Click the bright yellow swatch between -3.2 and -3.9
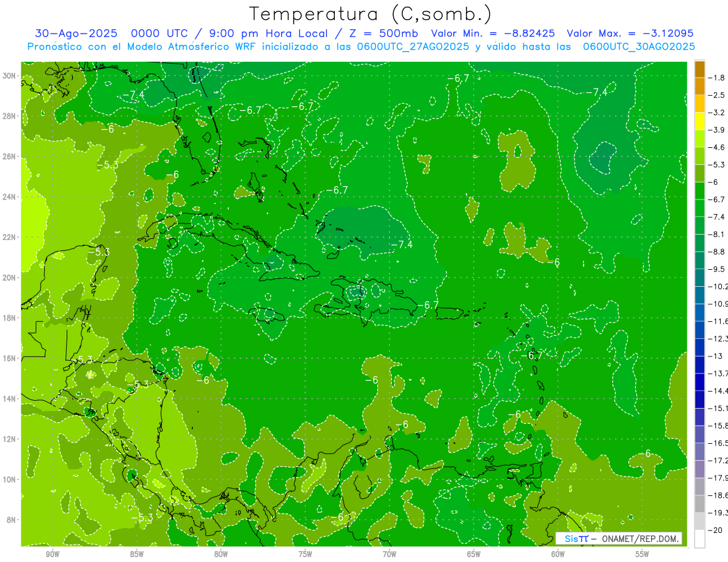 (x=699, y=121)
